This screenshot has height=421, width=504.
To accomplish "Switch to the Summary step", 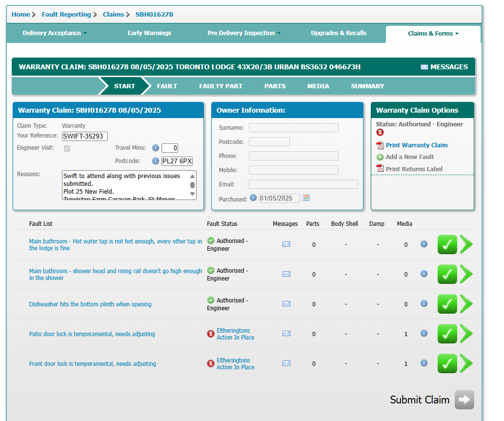I will click(367, 86).
